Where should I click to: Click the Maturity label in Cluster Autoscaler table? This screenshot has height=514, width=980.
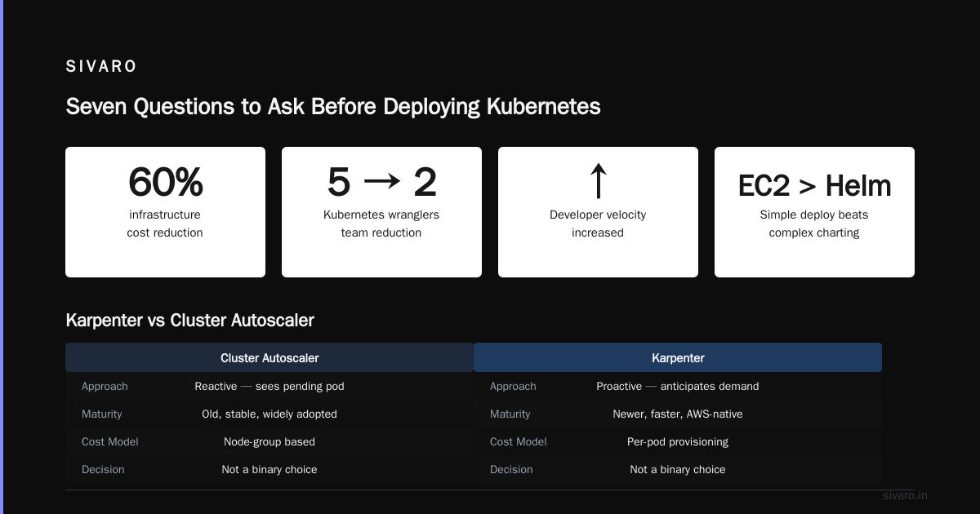tap(102, 414)
